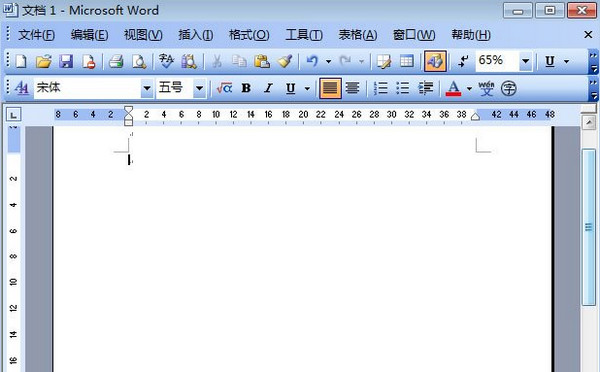Open the Styles and Formatting pane icon
Viewport: 600px width, 372px height.
tap(22, 88)
